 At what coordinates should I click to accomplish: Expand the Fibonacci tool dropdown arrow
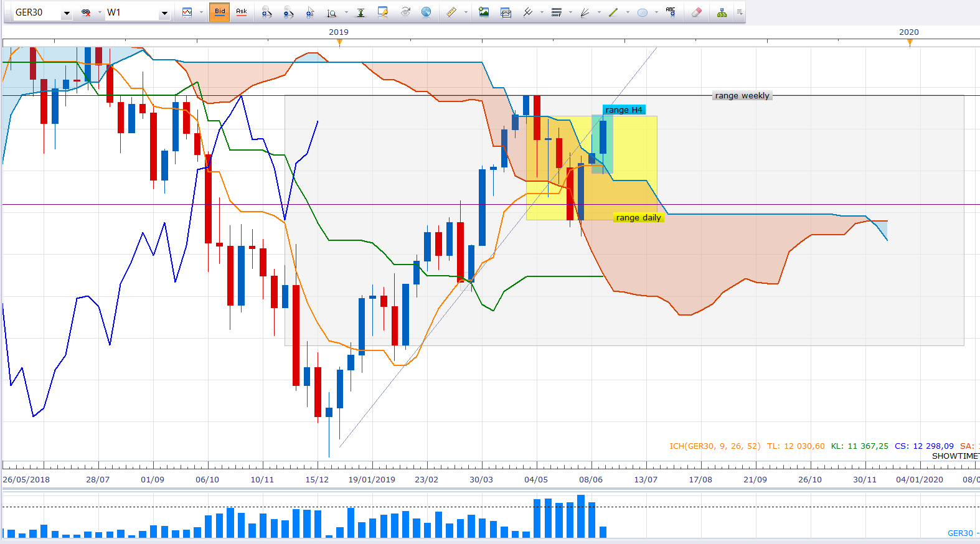(570, 12)
